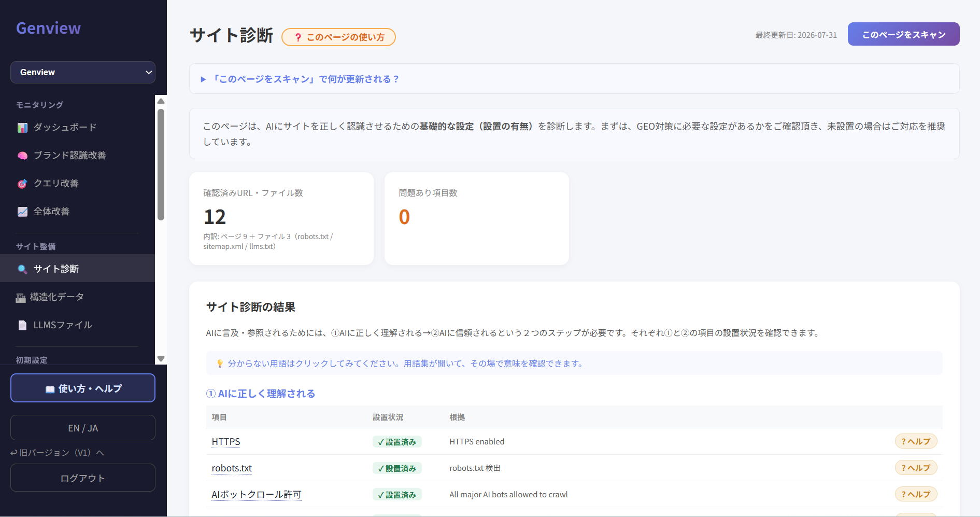Open help for the robots.txt row
Screen dimensions: 980x517
pyautogui.click(x=916, y=468)
